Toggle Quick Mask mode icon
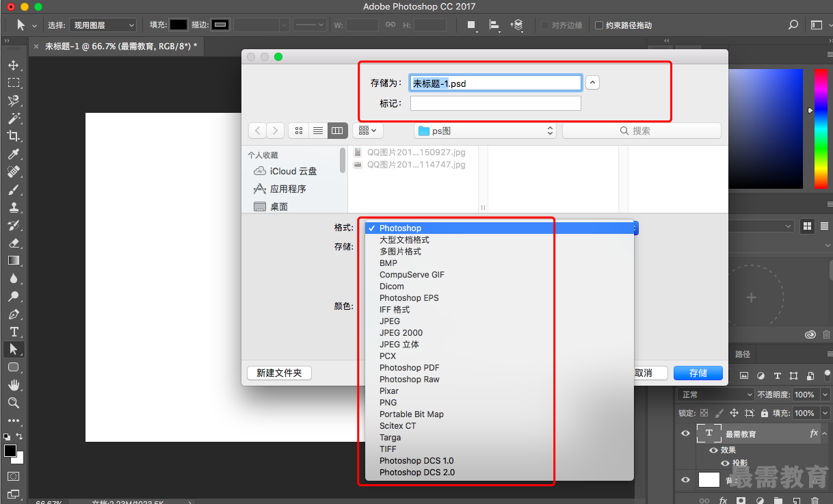The width and height of the screenshot is (833, 504). point(13,477)
